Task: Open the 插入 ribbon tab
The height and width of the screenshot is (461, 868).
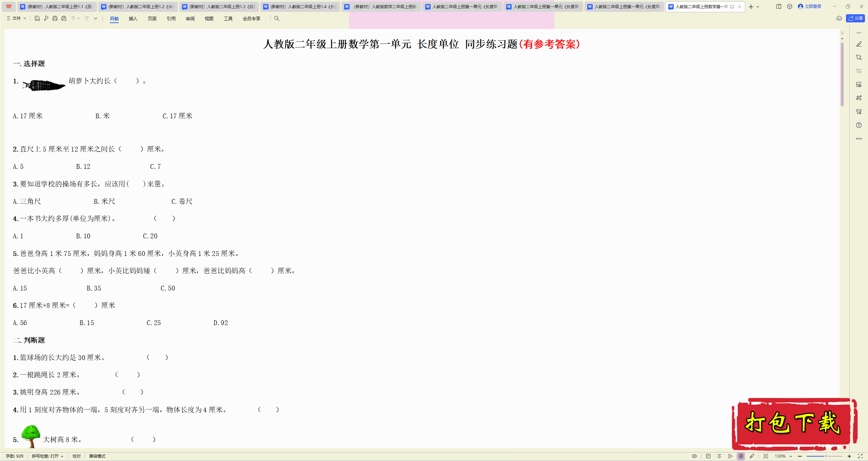Action: coord(133,19)
